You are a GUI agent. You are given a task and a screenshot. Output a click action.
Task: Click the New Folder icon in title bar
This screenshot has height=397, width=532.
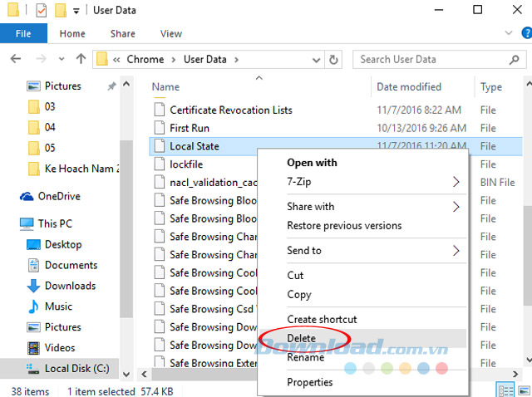tap(60, 11)
